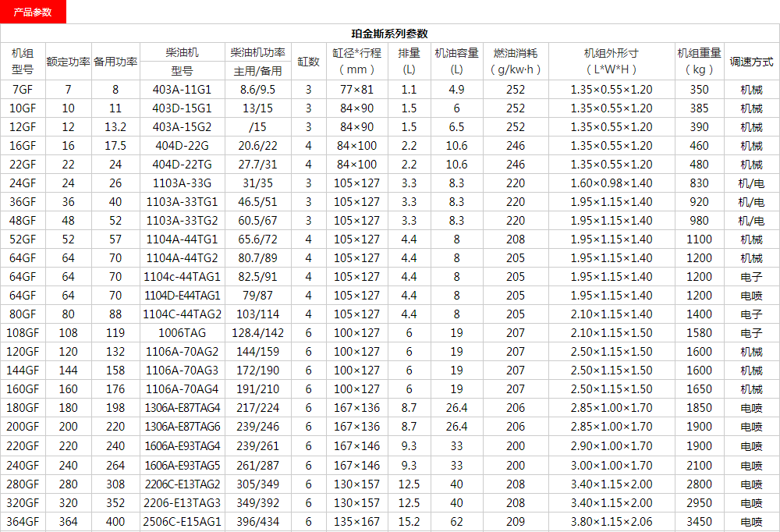The width and height of the screenshot is (780, 532).
Task: Select engine model 1104D-E44TAG1
Action: point(182,296)
